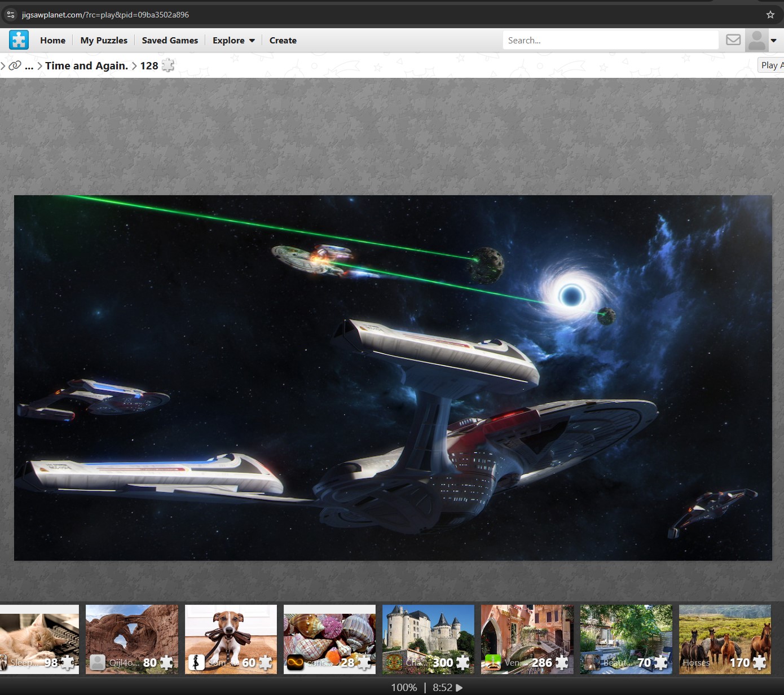Open the messages envelope icon

point(733,39)
